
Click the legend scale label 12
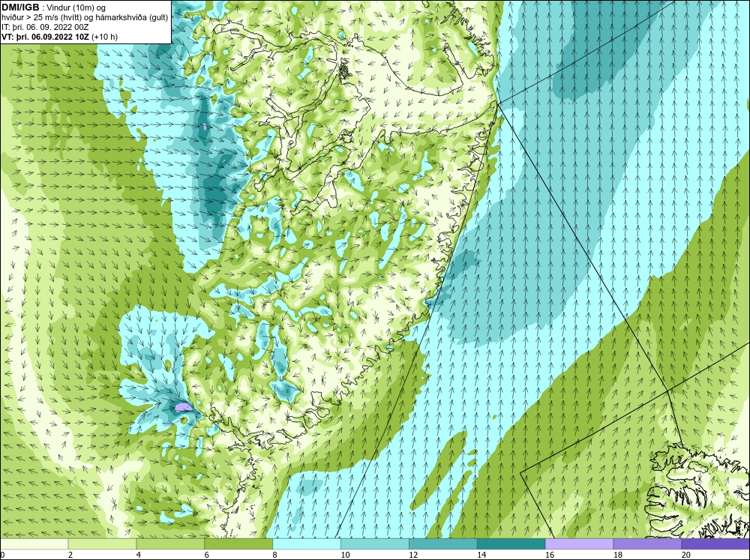click(413, 555)
